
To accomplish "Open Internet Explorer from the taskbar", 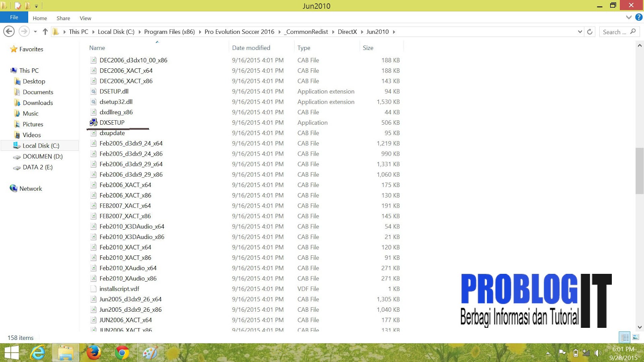I will tap(38, 353).
